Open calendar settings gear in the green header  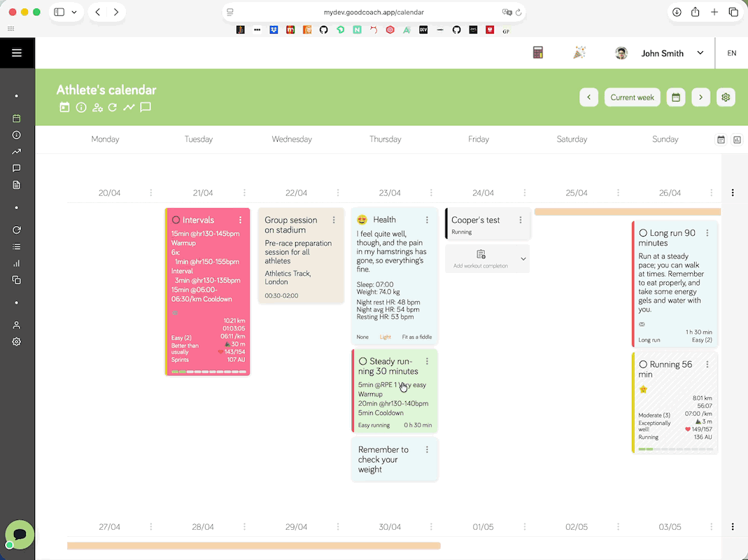pos(726,97)
